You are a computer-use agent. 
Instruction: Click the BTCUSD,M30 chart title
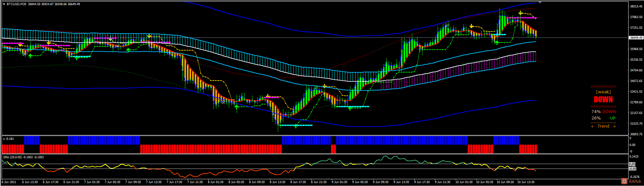pos(16,4)
